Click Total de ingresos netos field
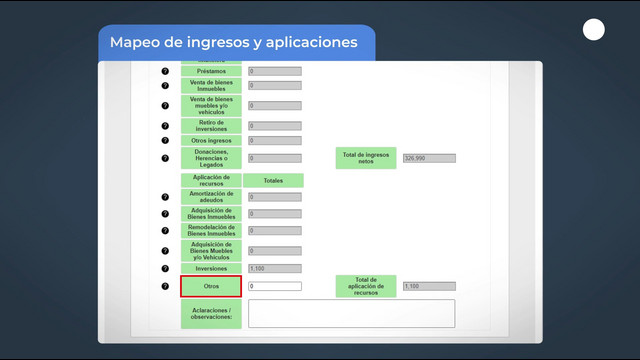Screen dimensions: 640x360 (x=429, y=158)
